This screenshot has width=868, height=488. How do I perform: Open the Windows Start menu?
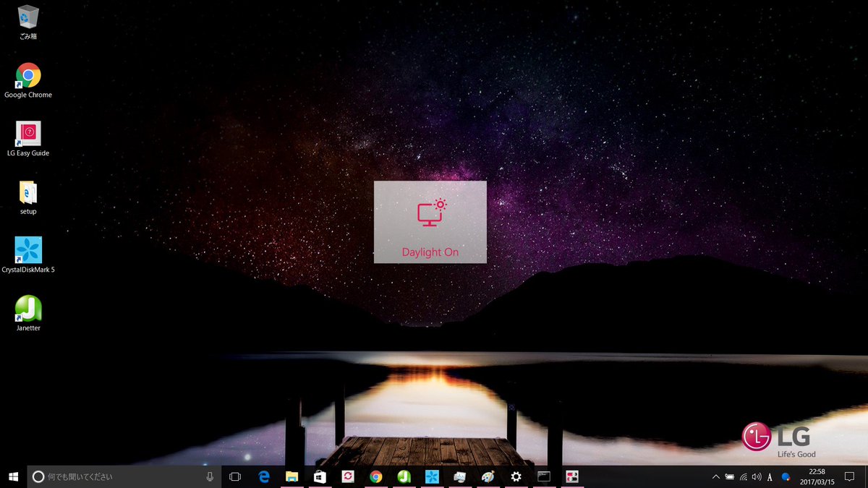point(13,476)
